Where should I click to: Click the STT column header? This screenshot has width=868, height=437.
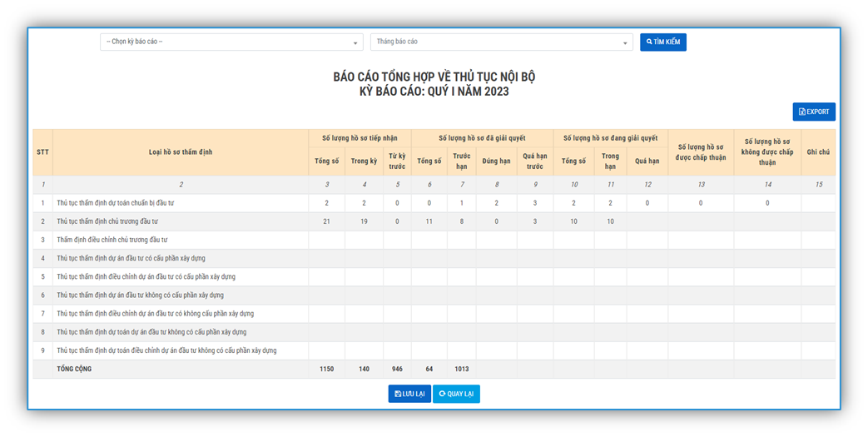[x=42, y=152]
